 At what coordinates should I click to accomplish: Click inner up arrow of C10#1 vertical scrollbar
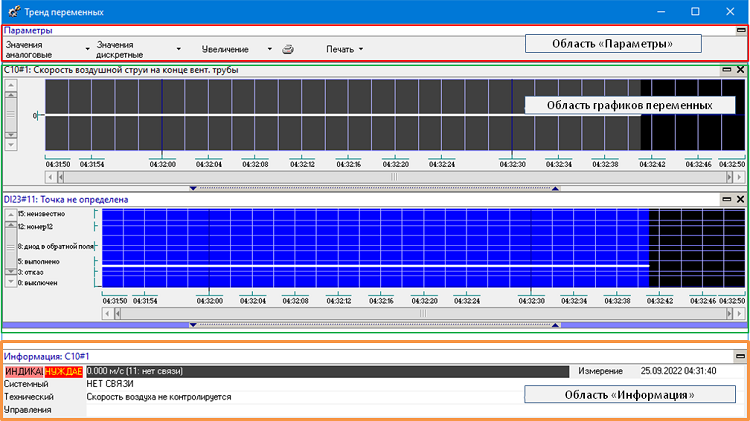(x=11, y=95)
